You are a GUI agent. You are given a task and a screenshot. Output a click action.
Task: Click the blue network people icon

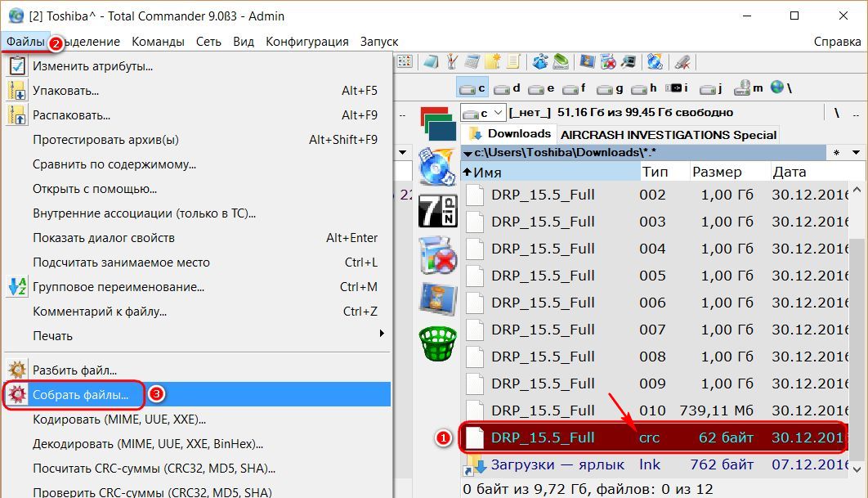coord(539,62)
